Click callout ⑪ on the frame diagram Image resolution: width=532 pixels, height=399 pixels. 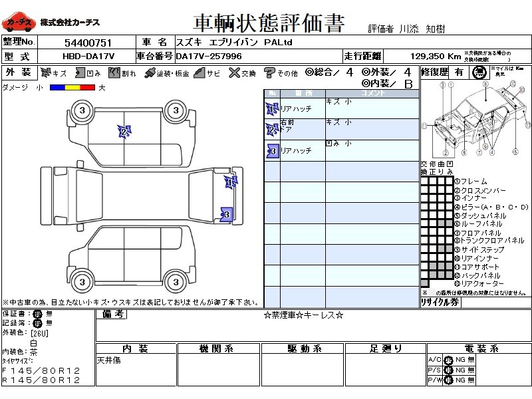tap(424, 126)
